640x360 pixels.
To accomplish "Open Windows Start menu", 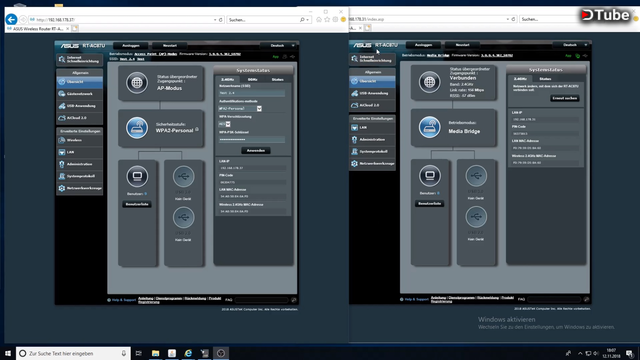I will [8, 353].
